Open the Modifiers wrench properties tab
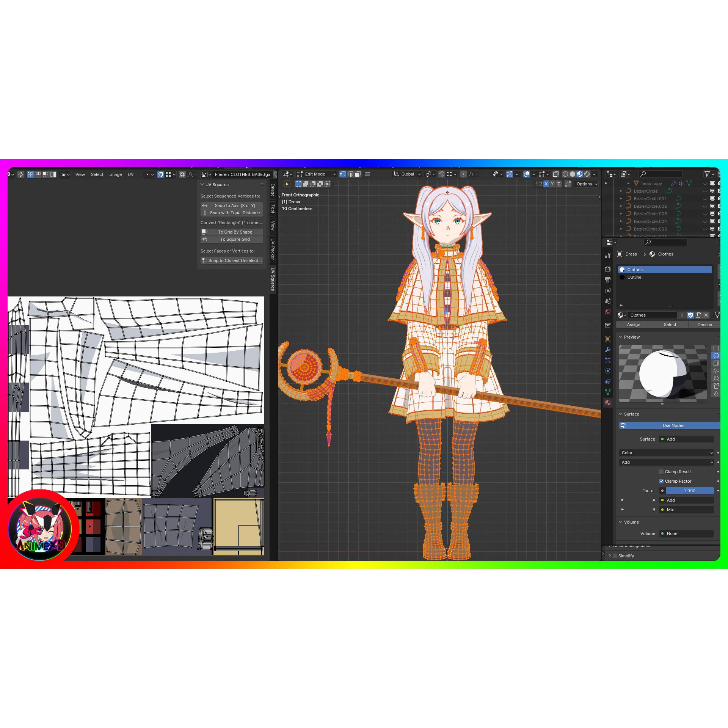Screen dimensions: 728x728 pyautogui.click(x=608, y=350)
